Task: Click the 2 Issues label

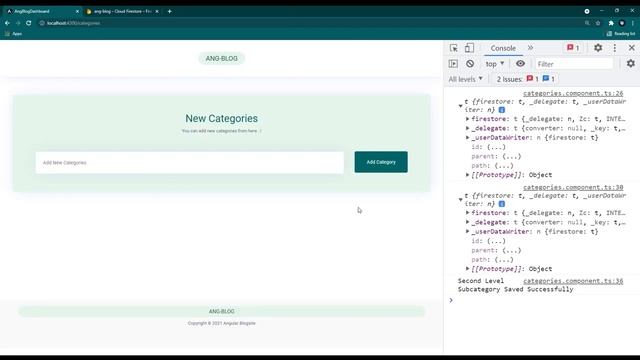Action: (x=509, y=79)
